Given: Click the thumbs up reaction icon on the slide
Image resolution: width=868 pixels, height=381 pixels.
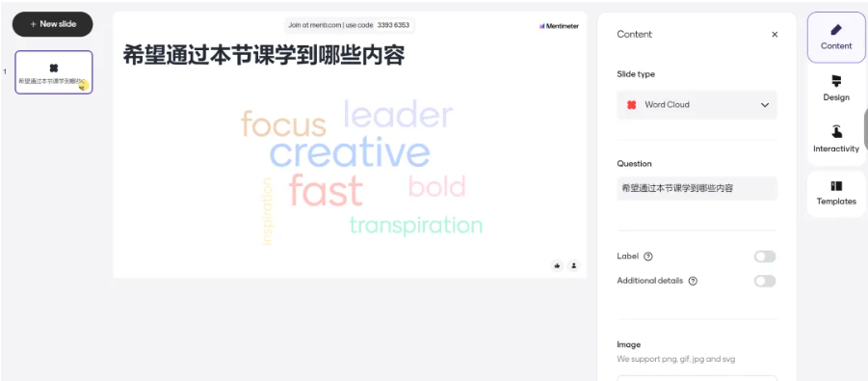Looking at the screenshot, I should pyautogui.click(x=557, y=266).
